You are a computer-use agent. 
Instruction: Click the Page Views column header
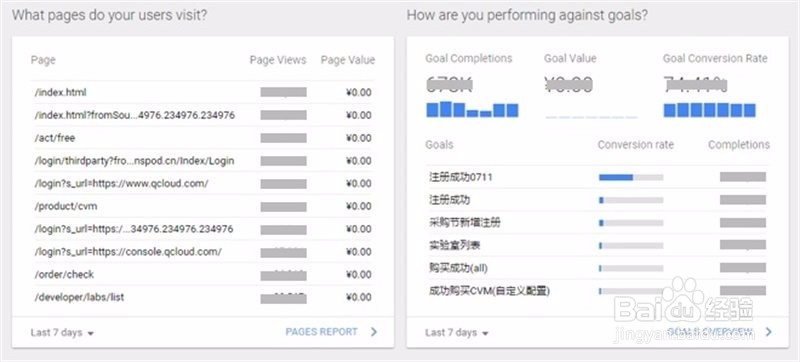pyautogui.click(x=278, y=60)
